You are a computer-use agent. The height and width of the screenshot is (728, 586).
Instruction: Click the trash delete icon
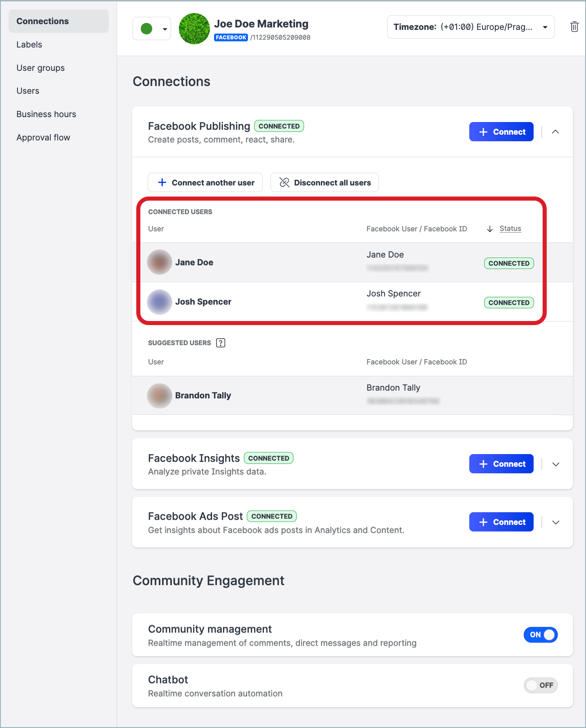pos(574,27)
